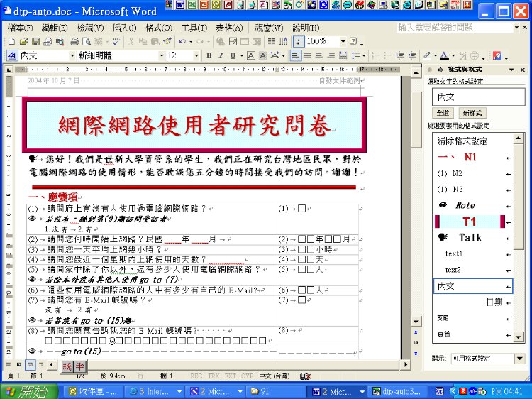Click the line spacing icon
Screen dimensions: 532x399
click(355, 55)
